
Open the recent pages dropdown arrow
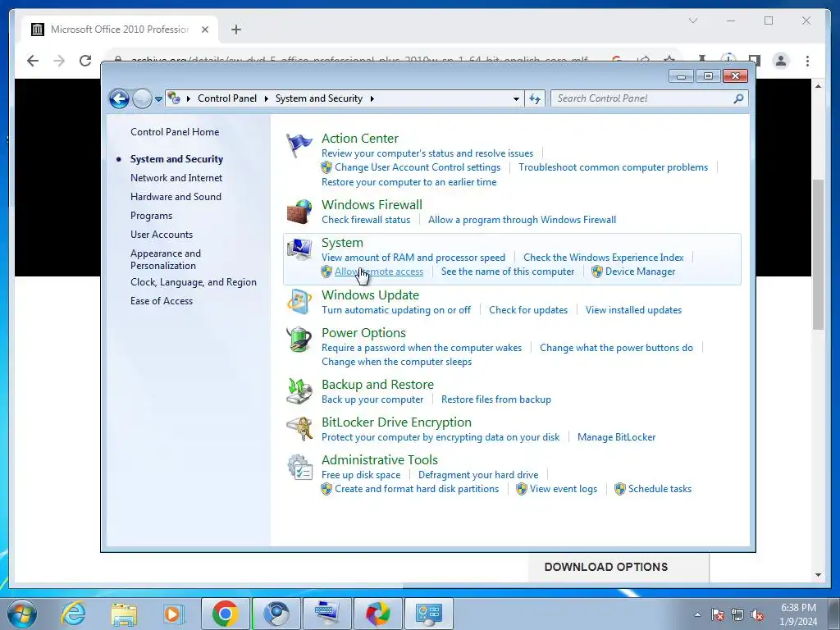tap(158, 98)
